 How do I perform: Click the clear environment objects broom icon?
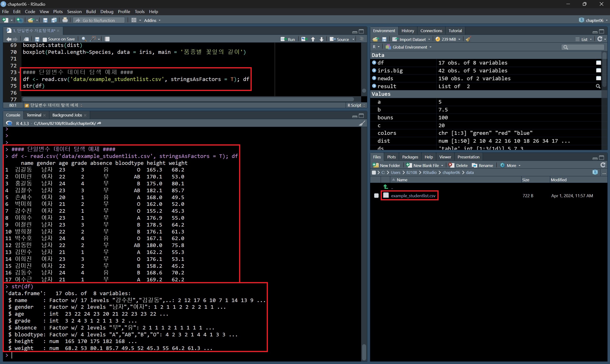[468, 39]
